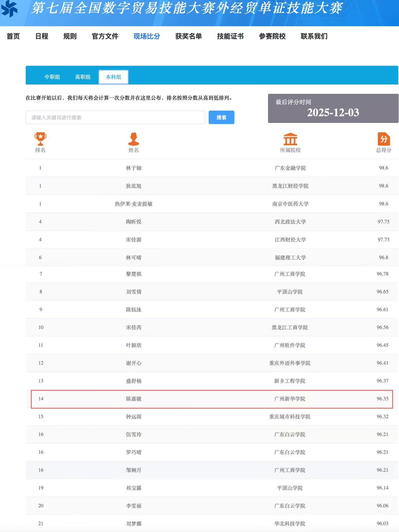399x532 pixels.
Task: Click the site logo in the header
Action: pyautogui.click(x=9, y=8)
